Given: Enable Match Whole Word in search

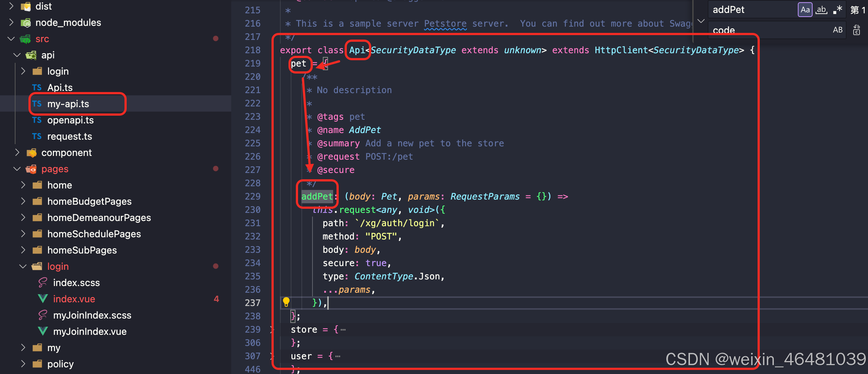Looking at the screenshot, I should [x=821, y=9].
